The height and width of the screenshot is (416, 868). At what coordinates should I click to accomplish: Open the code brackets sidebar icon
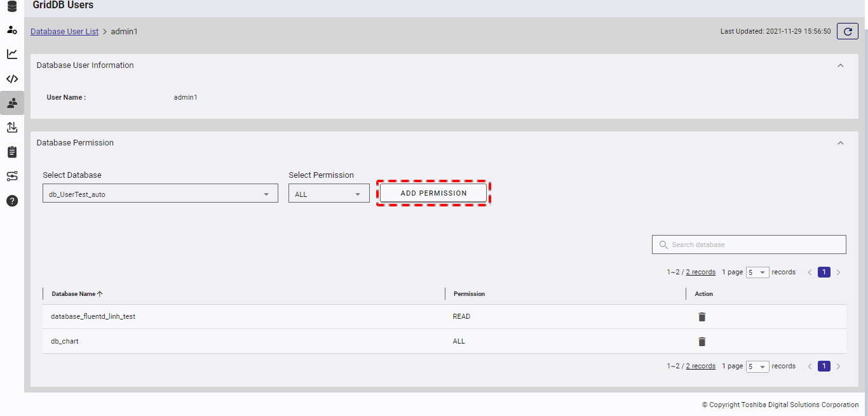pyautogui.click(x=12, y=79)
